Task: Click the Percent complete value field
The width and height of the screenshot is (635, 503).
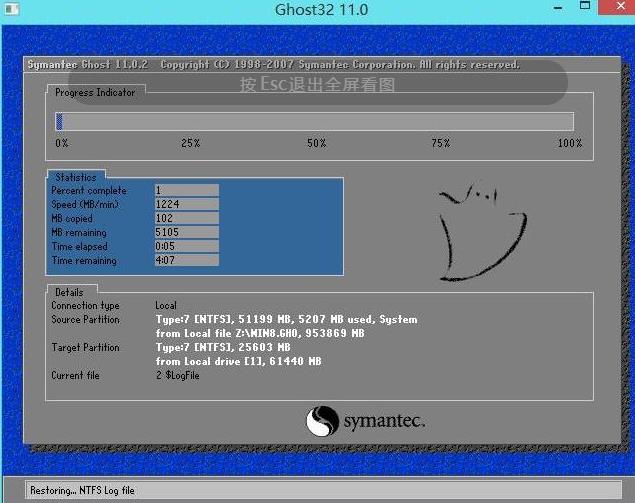Action: tap(187, 190)
